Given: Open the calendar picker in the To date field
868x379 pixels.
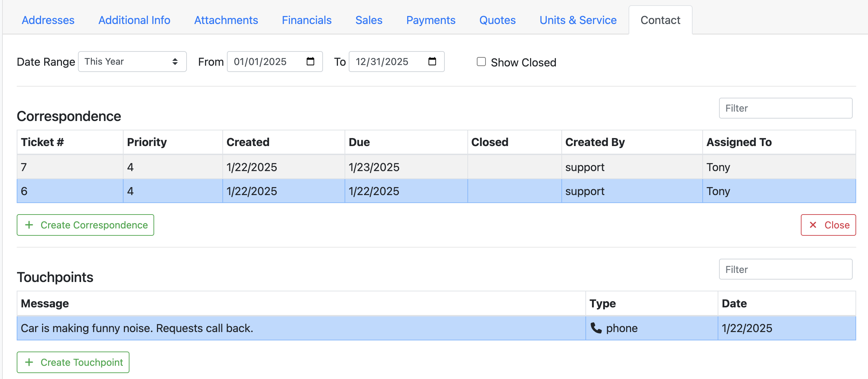Looking at the screenshot, I should pyautogui.click(x=433, y=62).
